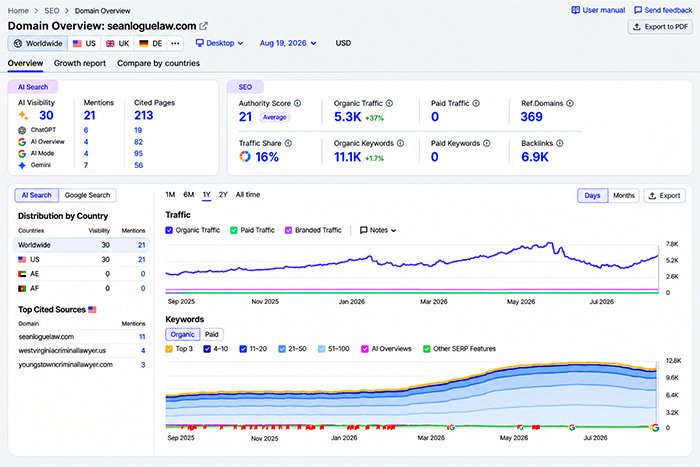Open the Aug 19, 2026 date dropdown
Viewport: 700px width, 467px height.
pyautogui.click(x=288, y=43)
